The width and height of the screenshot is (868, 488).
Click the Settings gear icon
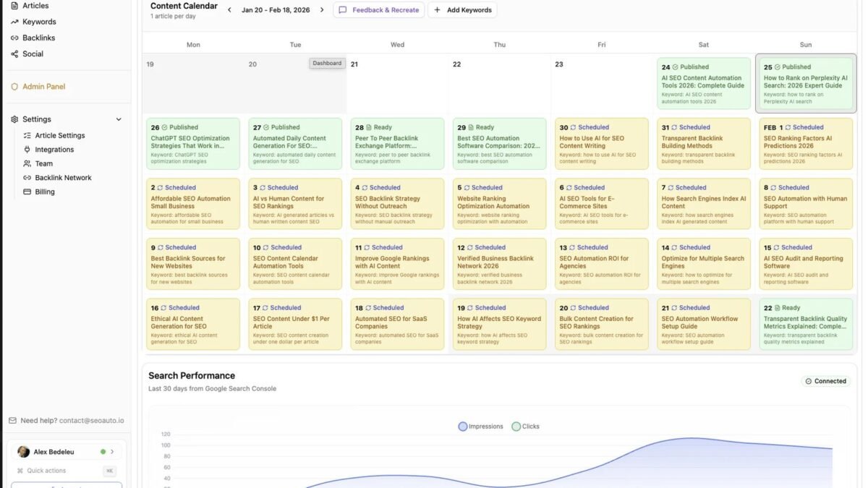pyautogui.click(x=14, y=119)
